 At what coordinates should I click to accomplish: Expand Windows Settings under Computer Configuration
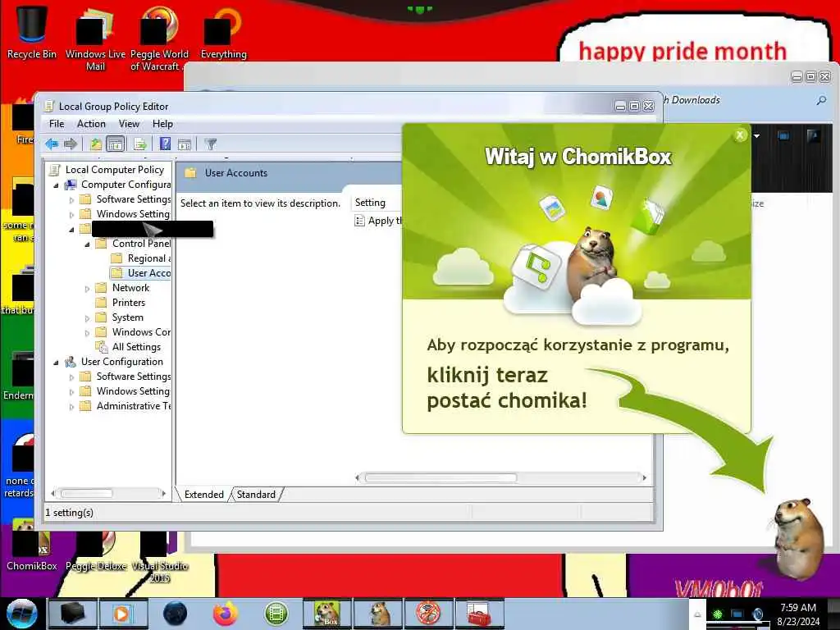tap(72, 215)
